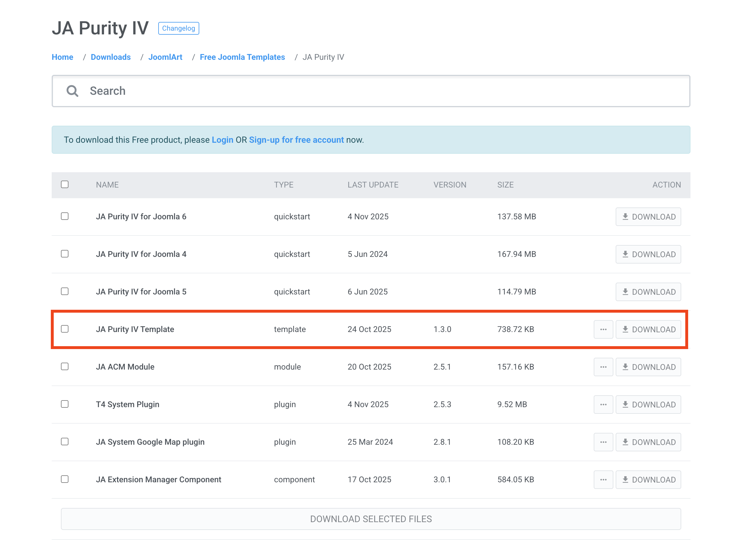The image size is (741, 560).
Task: Download JA Purity IV for Joomla 5 quickstart
Action: tap(648, 292)
